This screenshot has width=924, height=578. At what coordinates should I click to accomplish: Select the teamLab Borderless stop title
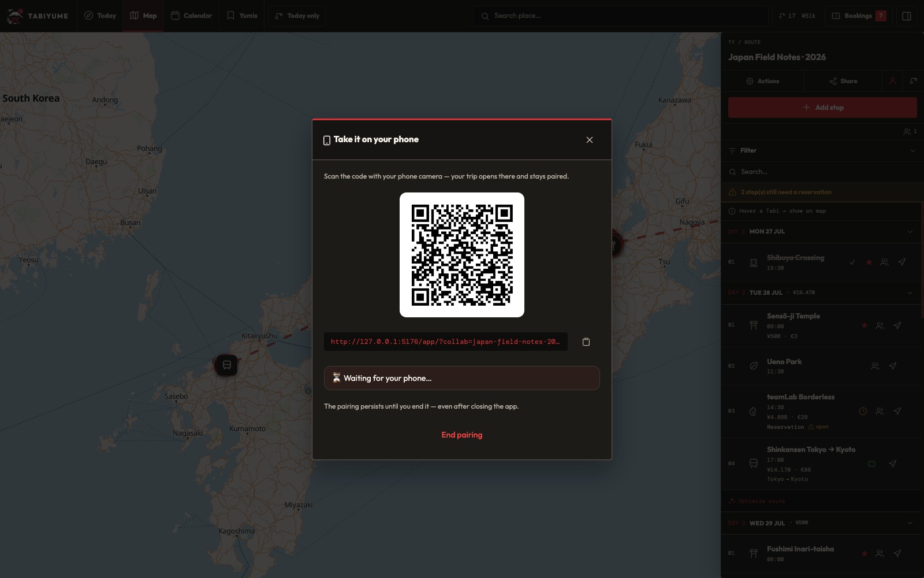(800, 397)
